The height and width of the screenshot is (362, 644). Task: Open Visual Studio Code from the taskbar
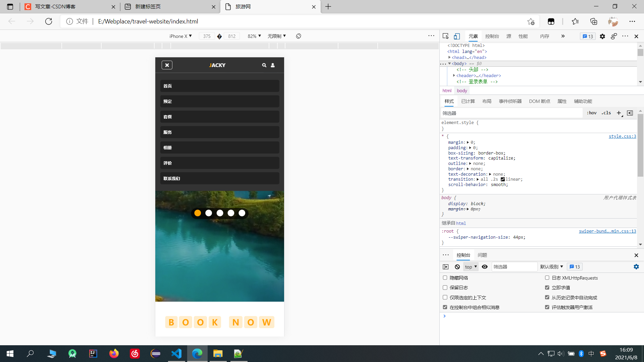point(176,354)
